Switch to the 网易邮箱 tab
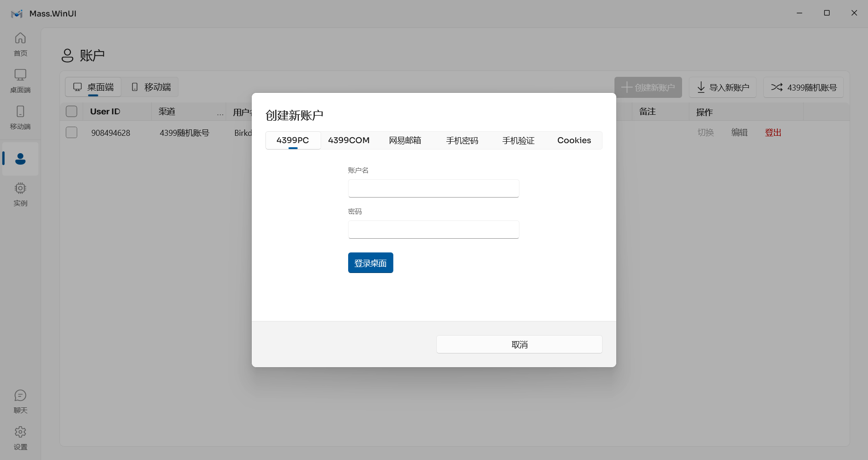 (x=405, y=140)
